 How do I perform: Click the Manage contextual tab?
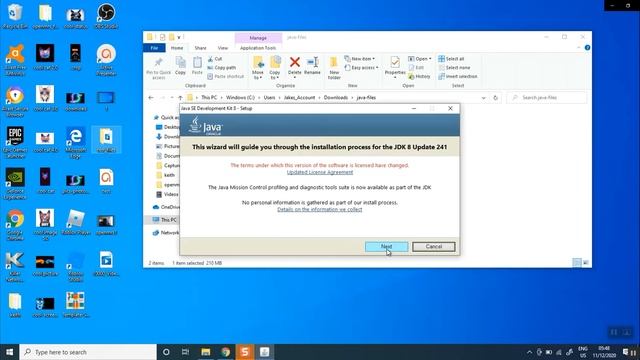258,38
